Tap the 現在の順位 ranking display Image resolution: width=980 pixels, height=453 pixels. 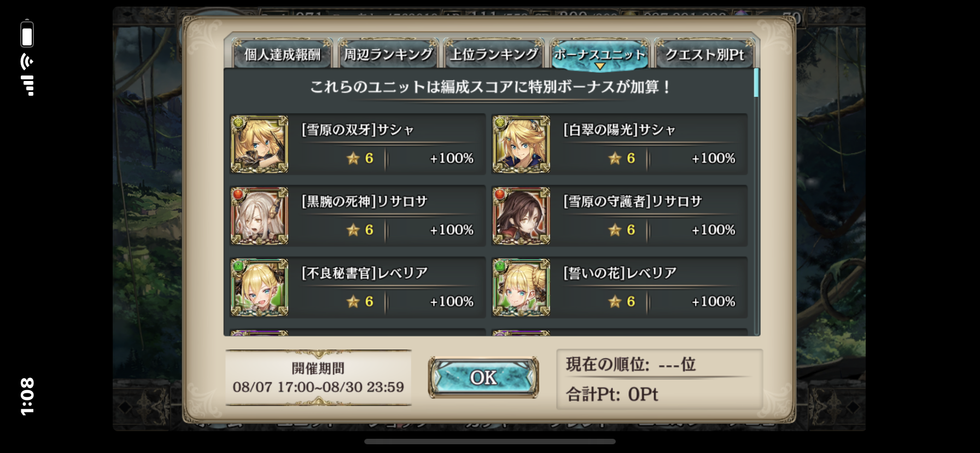click(631, 364)
